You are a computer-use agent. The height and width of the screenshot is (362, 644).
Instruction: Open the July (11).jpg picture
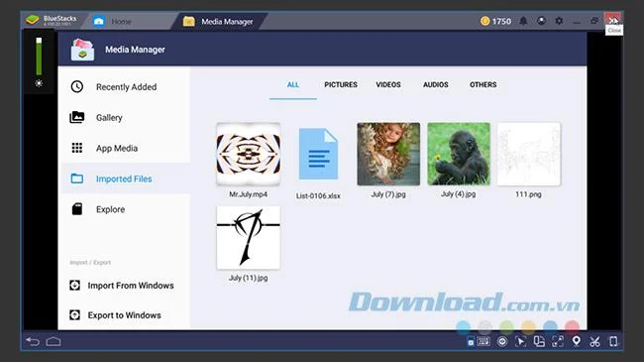(x=249, y=238)
